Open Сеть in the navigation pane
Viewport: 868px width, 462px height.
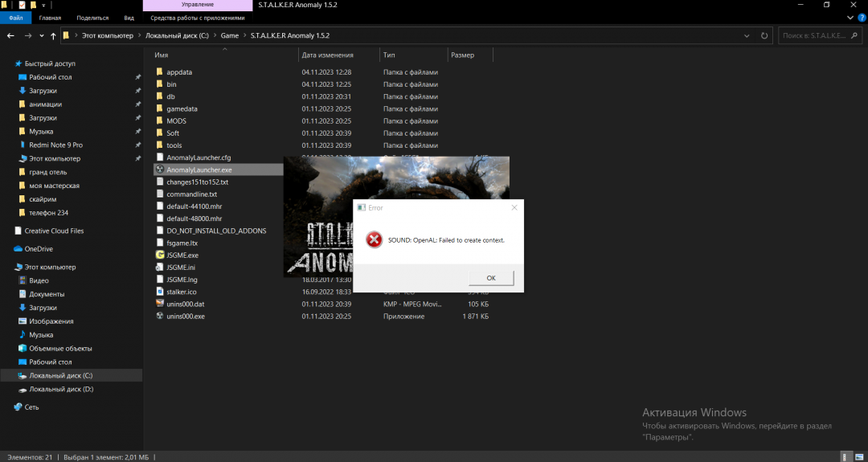[x=32, y=407]
